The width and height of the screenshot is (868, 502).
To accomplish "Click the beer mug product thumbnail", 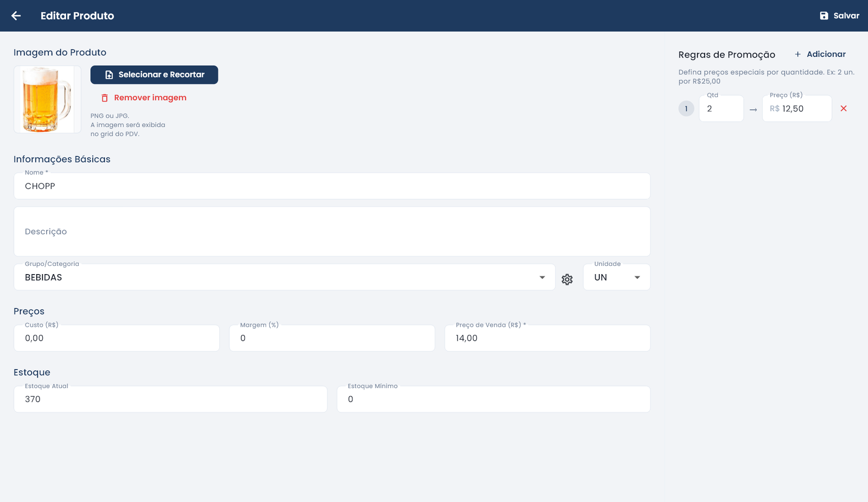I will pos(47,99).
